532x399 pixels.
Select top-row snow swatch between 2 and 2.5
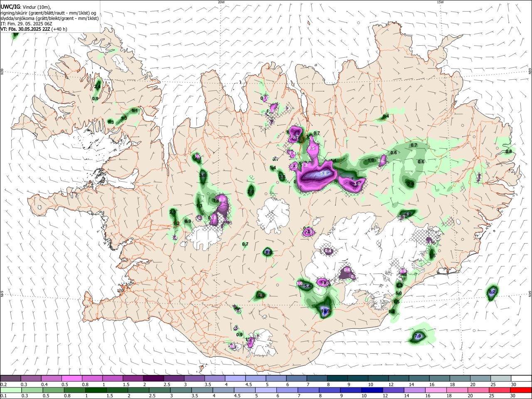tap(153, 378)
